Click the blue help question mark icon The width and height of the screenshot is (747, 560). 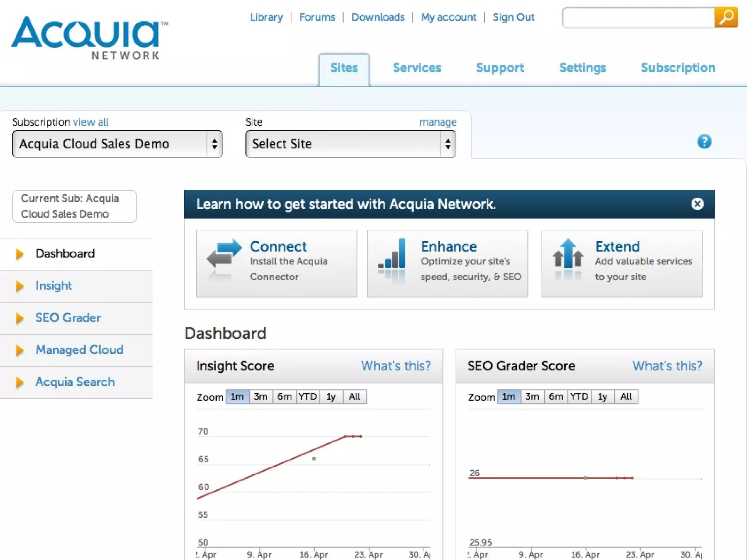point(704,141)
